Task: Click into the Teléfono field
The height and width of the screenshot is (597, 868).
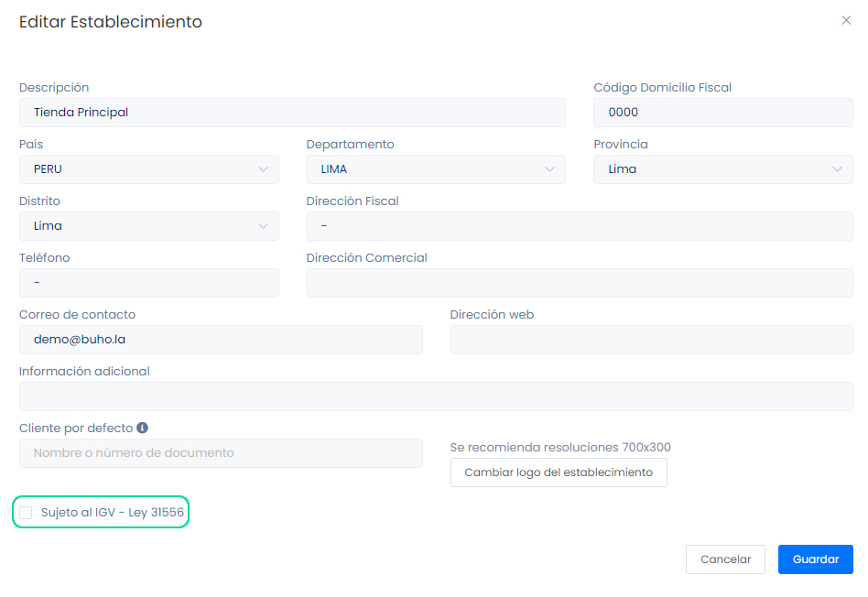Action: 148,283
